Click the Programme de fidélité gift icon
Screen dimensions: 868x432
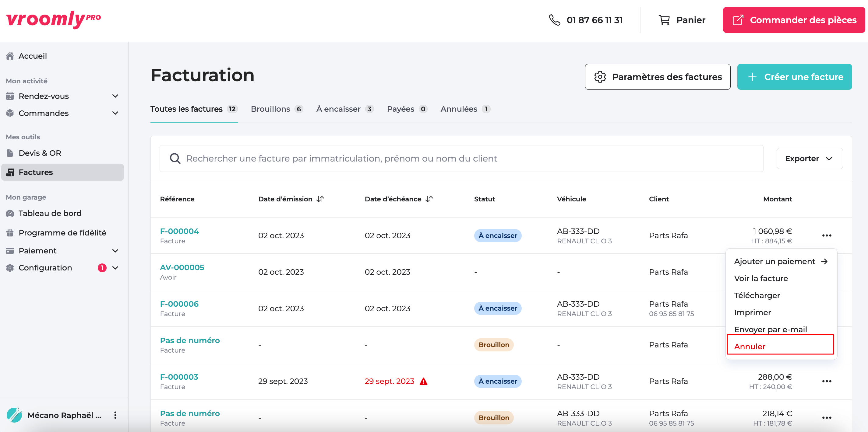[10, 233]
